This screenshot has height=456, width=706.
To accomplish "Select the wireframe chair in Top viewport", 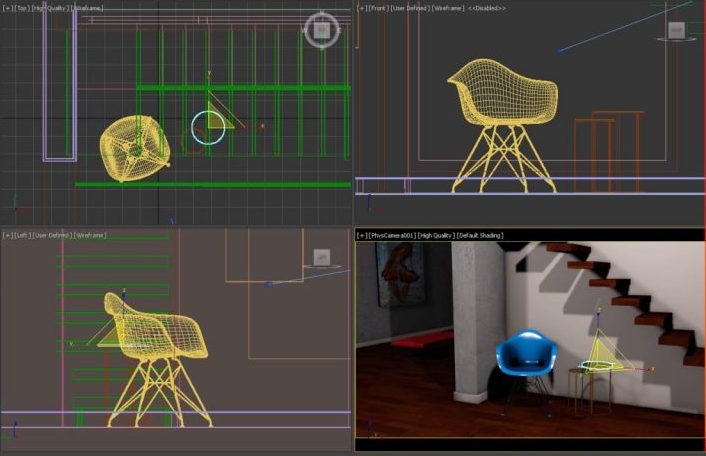I will (134, 149).
